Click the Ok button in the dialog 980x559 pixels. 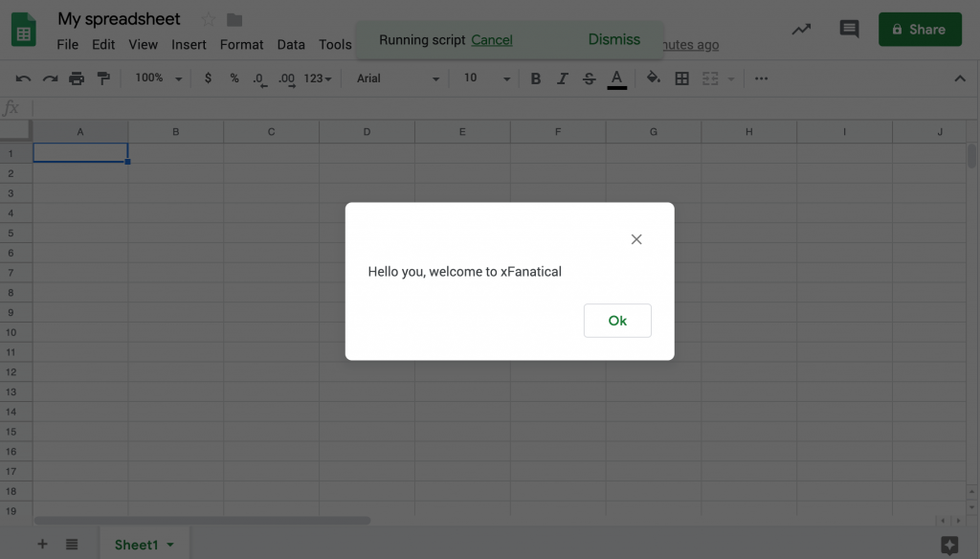(x=617, y=320)
